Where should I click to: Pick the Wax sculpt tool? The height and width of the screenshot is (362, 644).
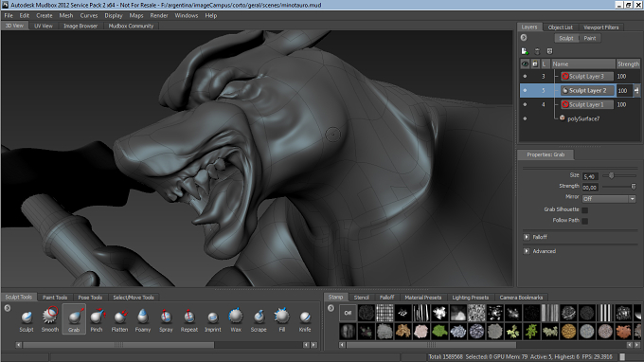(236, 319)
